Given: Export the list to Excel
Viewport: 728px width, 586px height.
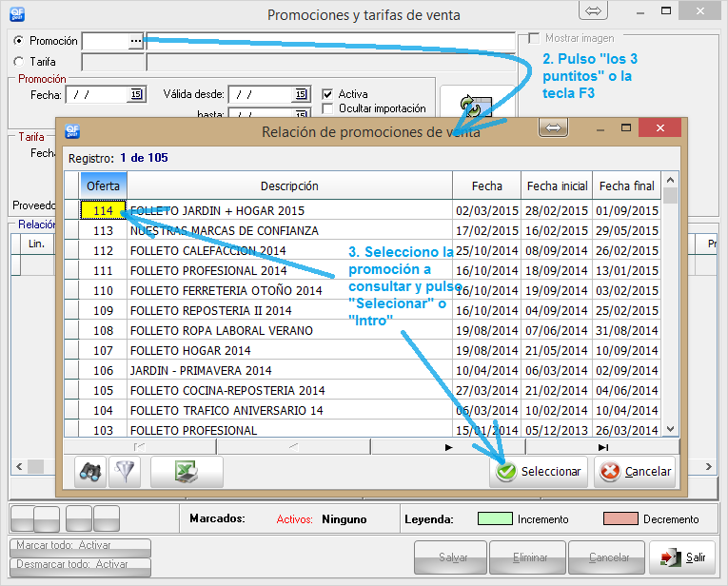Looking at the screenshot, I should tap(187, 472).
